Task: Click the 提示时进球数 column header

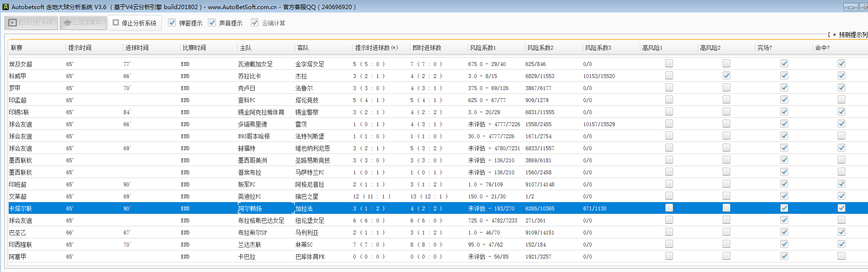Action: 376,48
